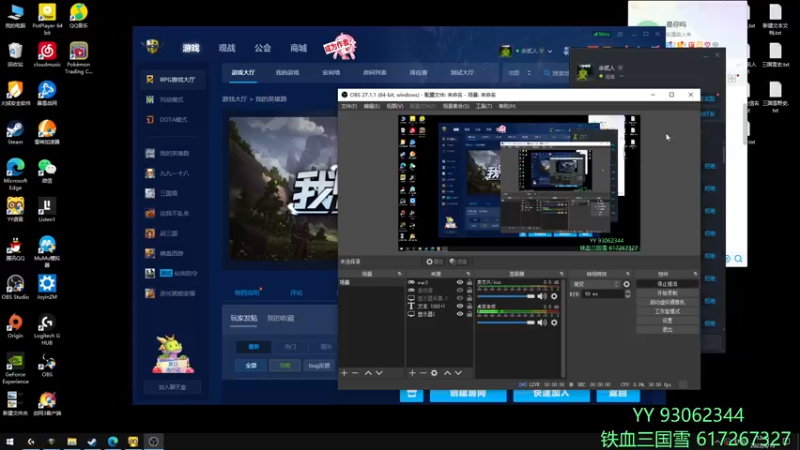Open the 地图 dropdown in the game lobby
Viewport: 800px width, 450px height.
click(519, 73)
